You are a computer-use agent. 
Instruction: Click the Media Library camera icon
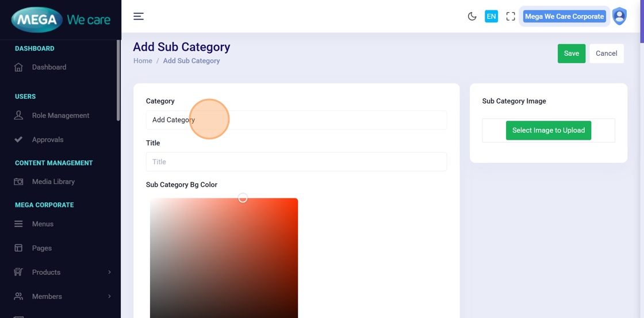[18, 182]
